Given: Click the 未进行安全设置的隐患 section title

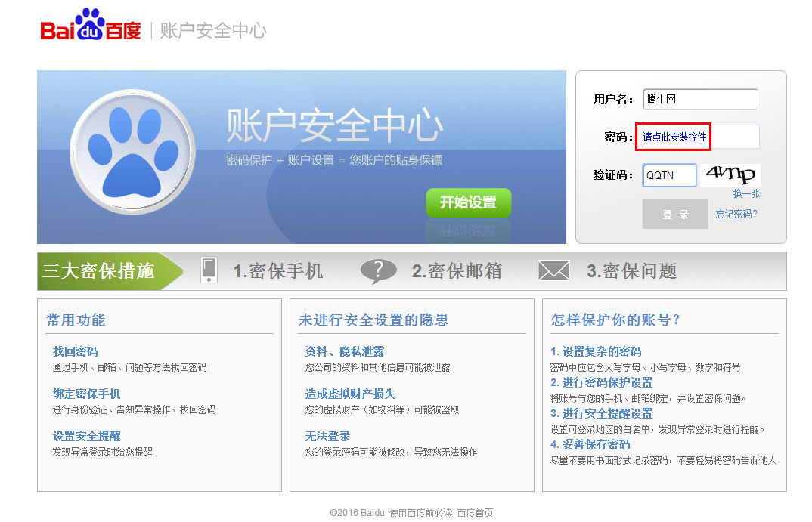Looking at the screenshot, I should 373,320.
